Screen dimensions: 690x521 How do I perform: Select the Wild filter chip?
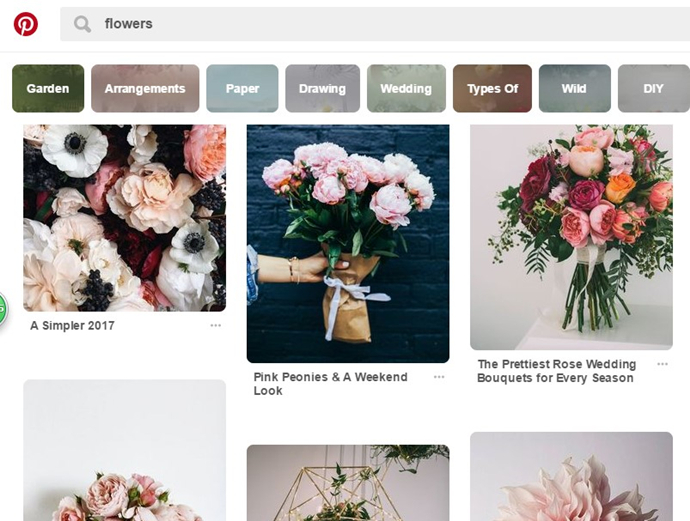pyautogui.click(x=574, y=89)
